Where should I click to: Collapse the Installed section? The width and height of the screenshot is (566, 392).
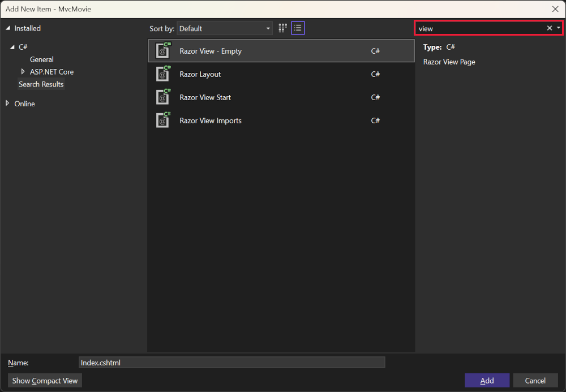tap(7, 28)
